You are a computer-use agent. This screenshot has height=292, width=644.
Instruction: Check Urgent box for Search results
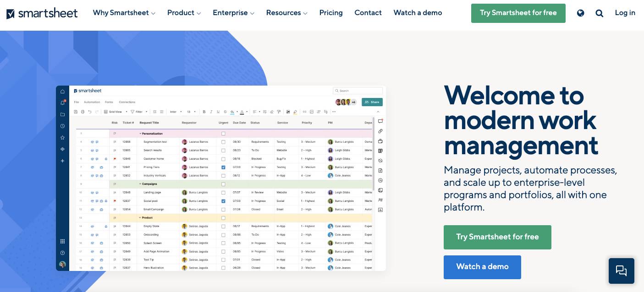223,150
